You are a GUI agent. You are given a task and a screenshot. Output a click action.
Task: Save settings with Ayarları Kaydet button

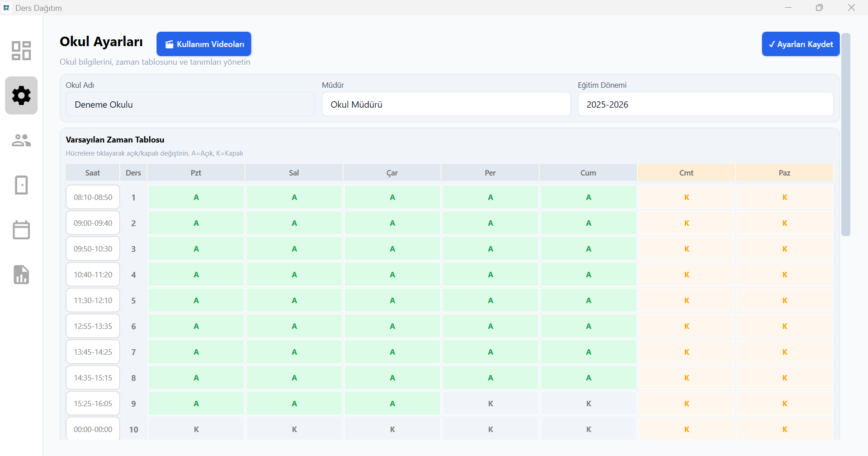[x=801, y=44]
